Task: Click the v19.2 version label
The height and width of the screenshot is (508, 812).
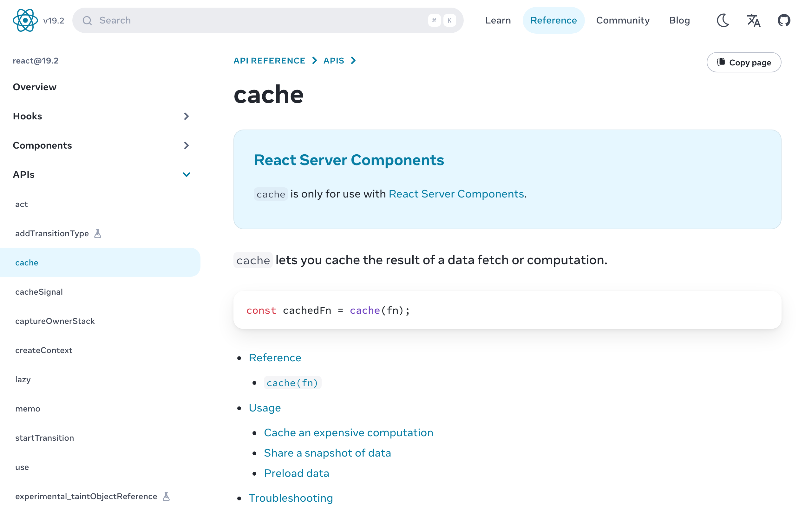Action: click(x=54, y=21)
